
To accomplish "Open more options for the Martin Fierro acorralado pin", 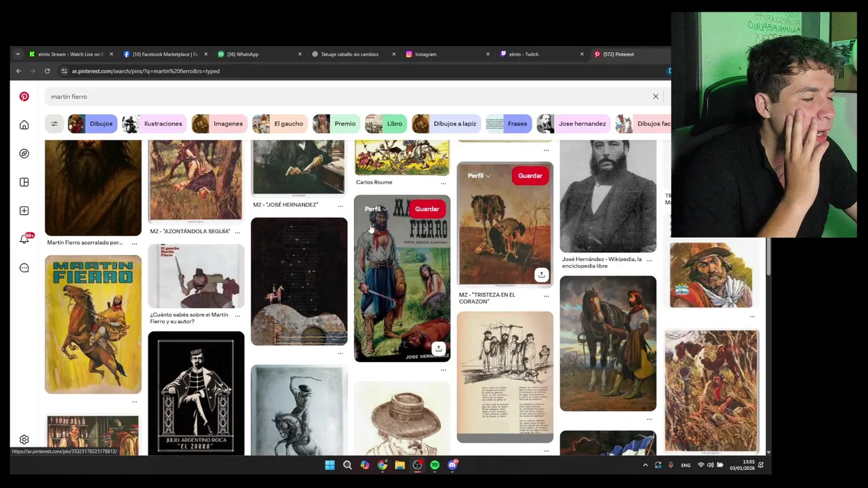I will click(x=134, y=243).
